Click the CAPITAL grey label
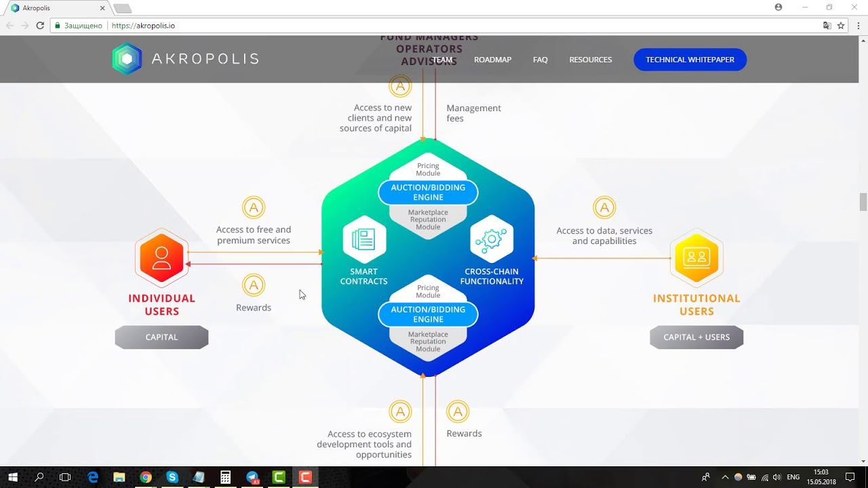This screenshot has width=868, height=488. tap(161, 337)
